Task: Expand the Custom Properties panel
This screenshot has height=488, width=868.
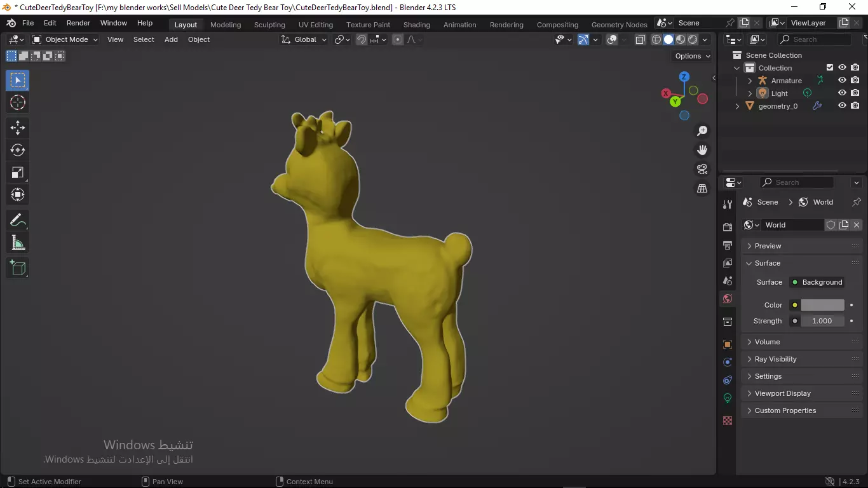Action: tap(802, 410)
